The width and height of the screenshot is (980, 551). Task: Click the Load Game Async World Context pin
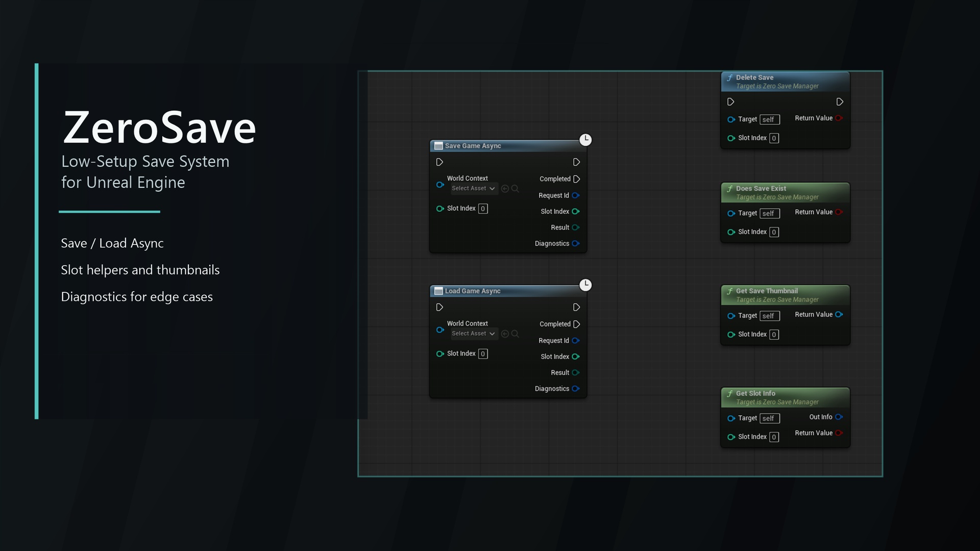[440, 330]
